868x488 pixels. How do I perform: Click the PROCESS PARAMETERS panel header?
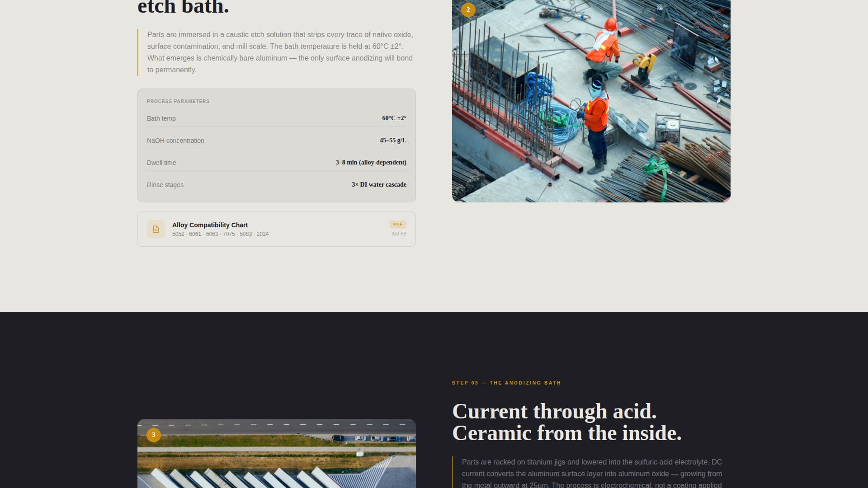point(178,101)
